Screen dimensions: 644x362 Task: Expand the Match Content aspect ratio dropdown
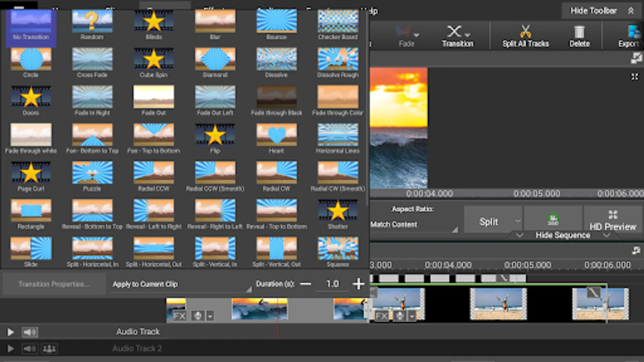point(415,224)
